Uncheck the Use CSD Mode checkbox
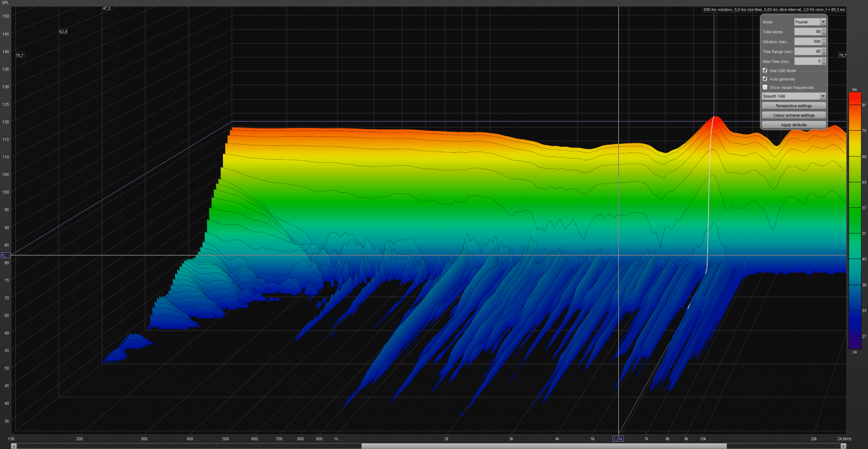Viewport: 868px width, 449px height. coord(765,70)
